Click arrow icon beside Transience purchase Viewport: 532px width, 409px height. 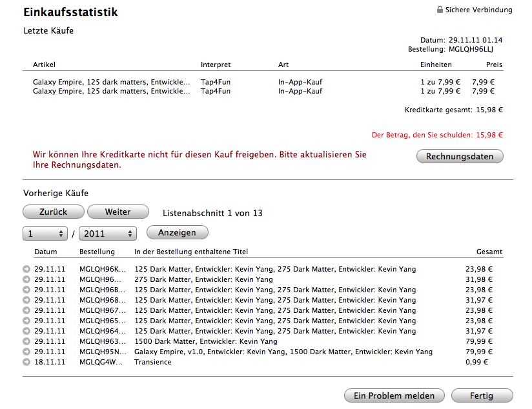click(26, 362)
